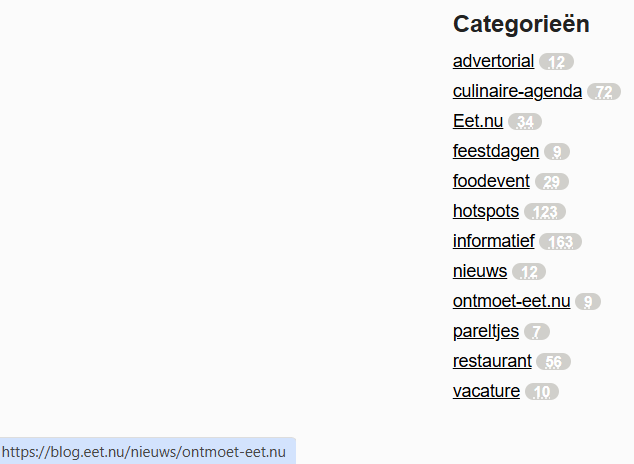Image resolution: width=634 pixels, height=464 pixels.
Task: Select the foodevent category link
Action: point(492,181)
